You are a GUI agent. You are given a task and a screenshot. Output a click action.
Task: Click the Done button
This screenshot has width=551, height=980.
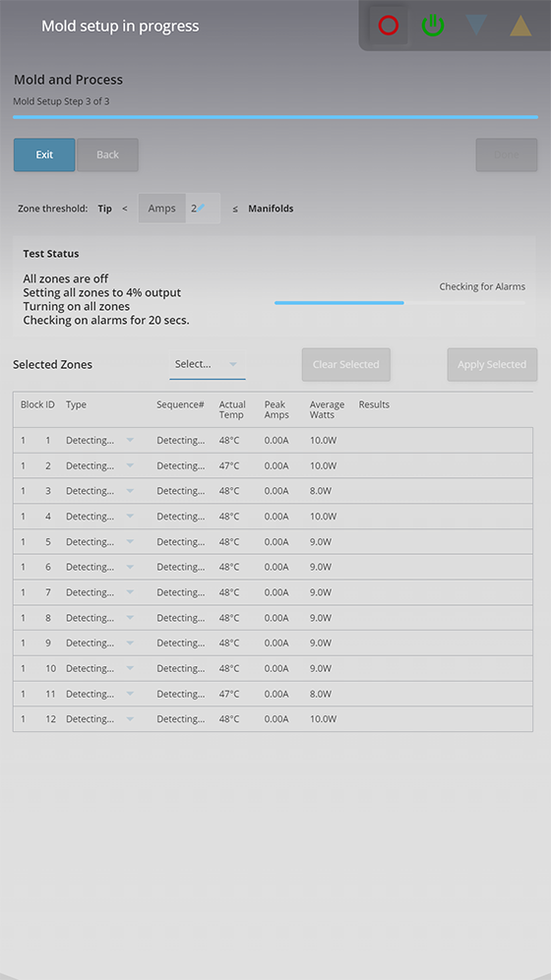(x=506, y=155)
